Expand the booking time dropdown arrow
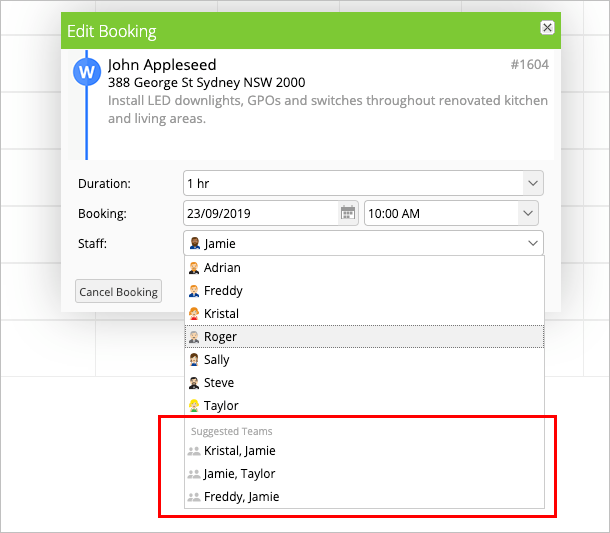610x533 pixels. click(528, 213)
